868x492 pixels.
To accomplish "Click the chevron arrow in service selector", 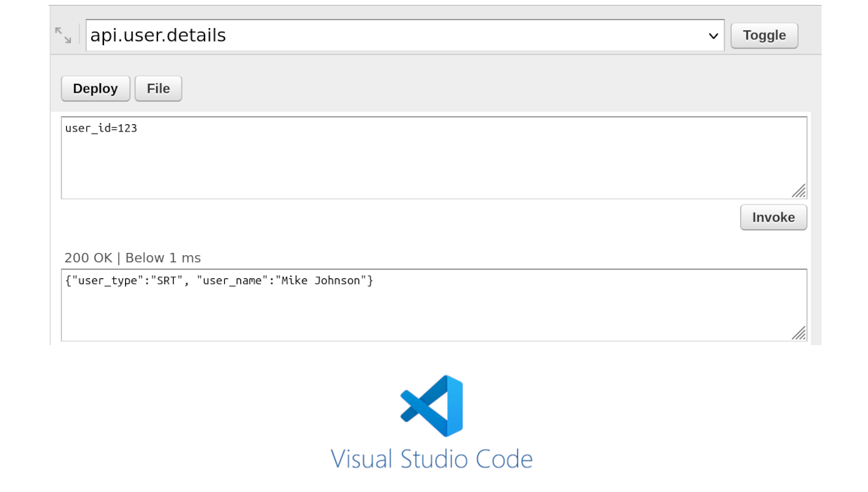I will point(713,36).
